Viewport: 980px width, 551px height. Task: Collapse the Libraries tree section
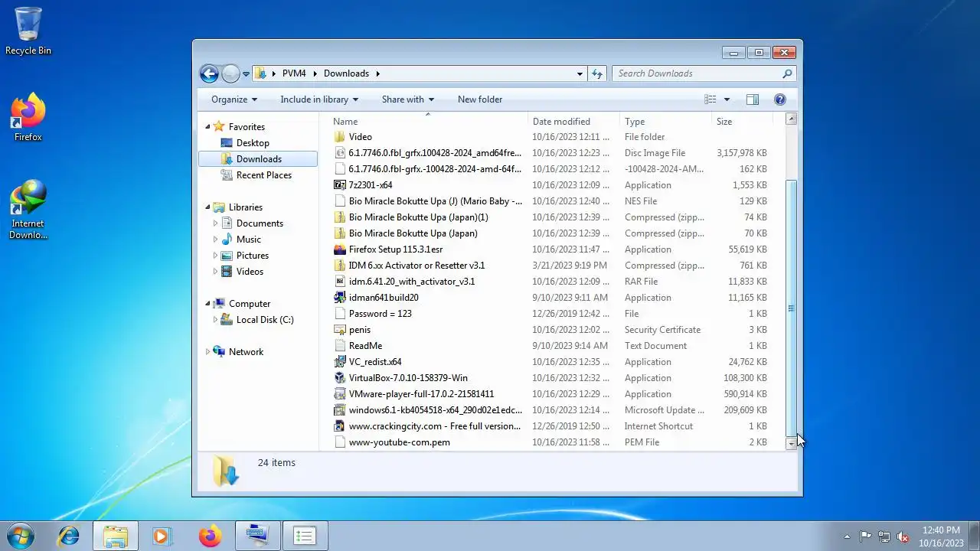(x=207, y=207)
